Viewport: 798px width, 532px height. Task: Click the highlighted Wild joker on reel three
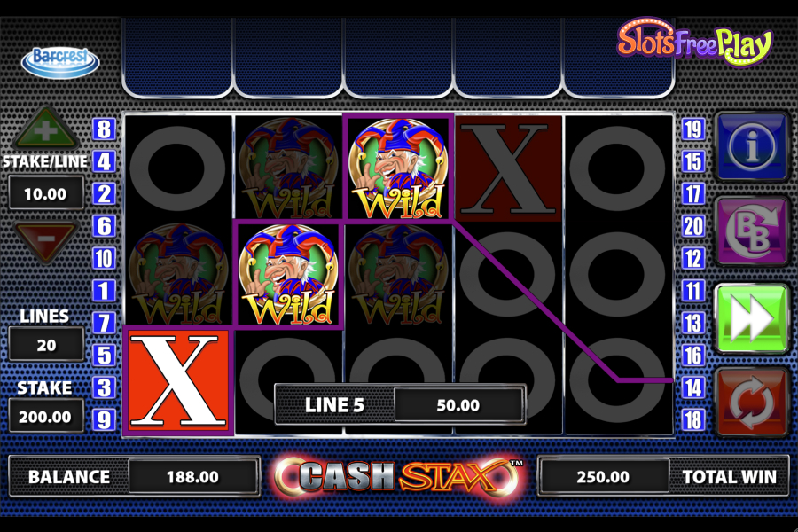click(x=398, y=168)
